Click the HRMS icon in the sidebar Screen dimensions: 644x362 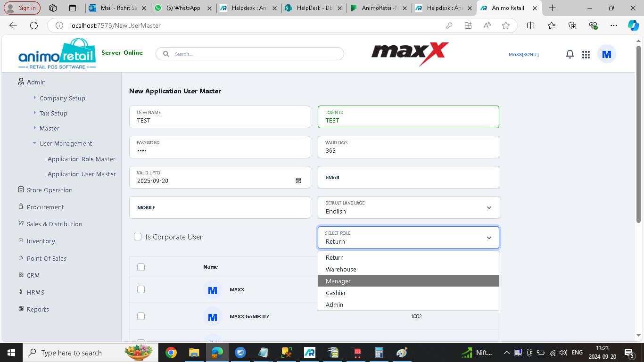click(x=21, y=292)
